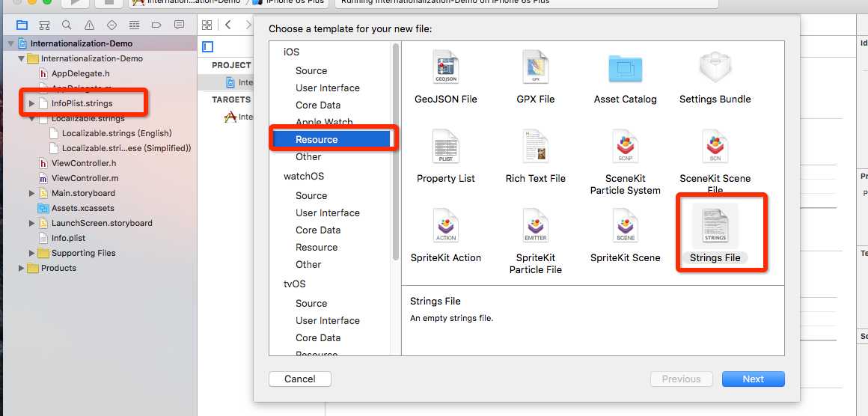Open the Breakpoint navigator icon
The image size is (868, 416).
click(156, 25)
